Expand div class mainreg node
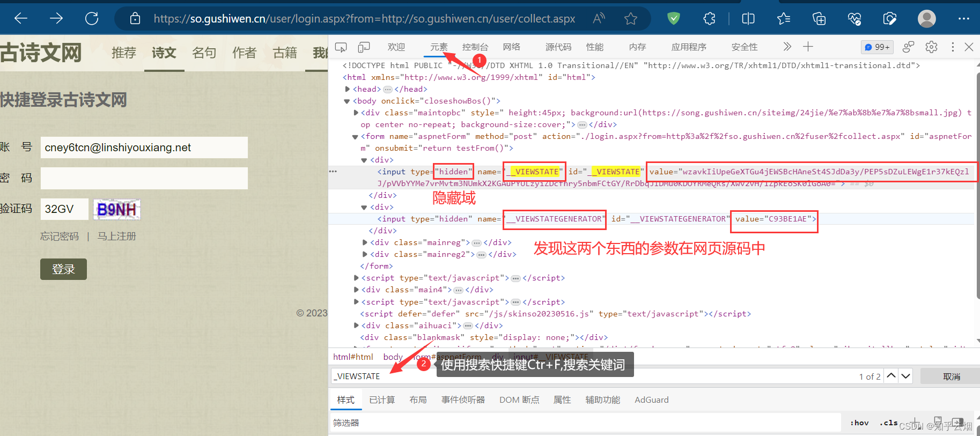The width and height of the screenshot is (980, 436). coord(365,242)
